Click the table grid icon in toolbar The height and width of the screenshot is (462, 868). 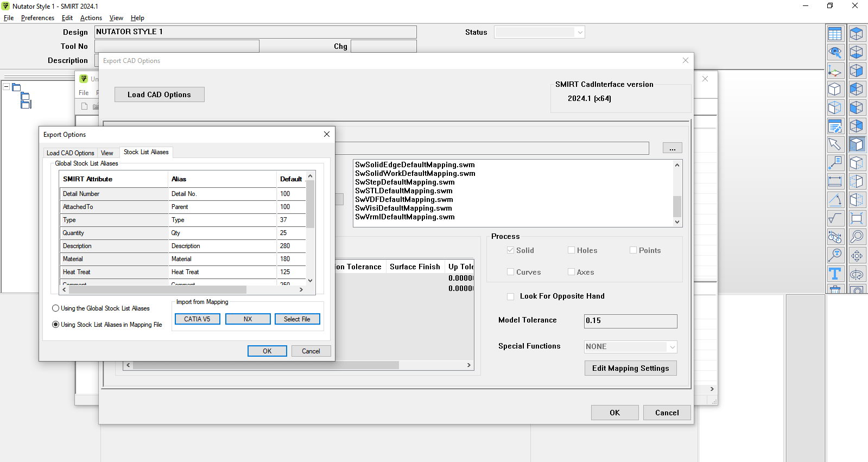835,34
